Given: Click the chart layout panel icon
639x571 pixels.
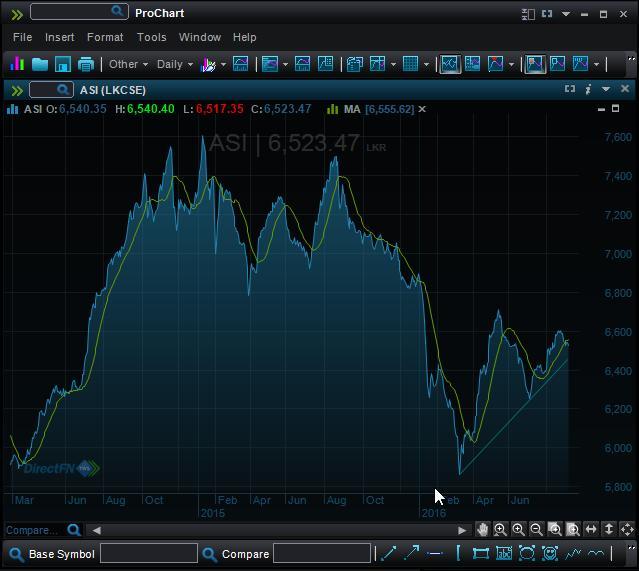Looking at the screenshot, I should [x=377, y=64].
